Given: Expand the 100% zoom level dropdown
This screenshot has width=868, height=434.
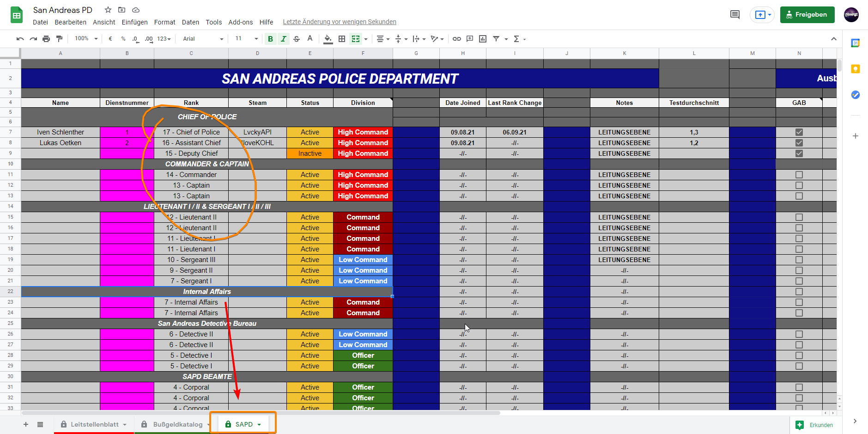Looking at the screenshot, I should coord(86,39).
